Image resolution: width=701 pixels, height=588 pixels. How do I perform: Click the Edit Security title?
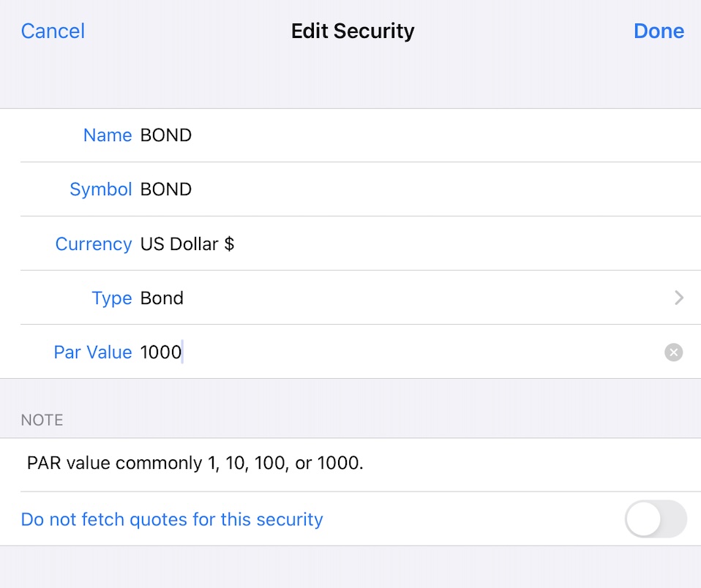click(353, 31)
